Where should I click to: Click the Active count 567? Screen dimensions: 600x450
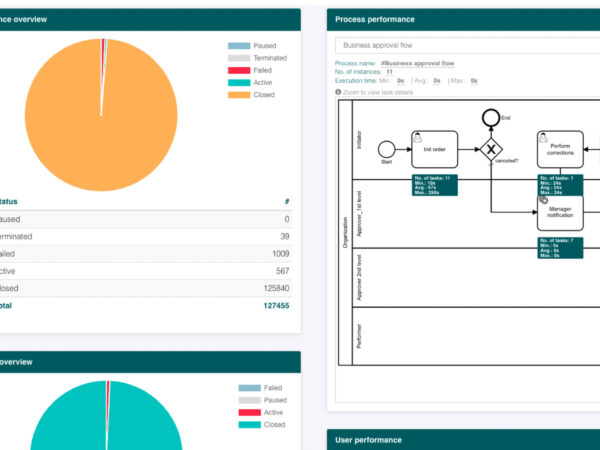[x=282, y=271]
